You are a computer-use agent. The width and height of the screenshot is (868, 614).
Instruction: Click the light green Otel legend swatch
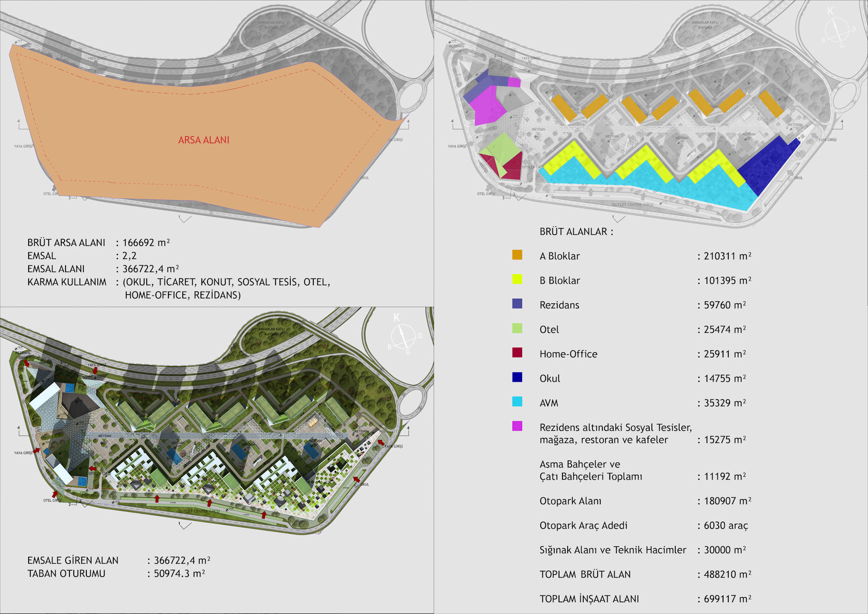pyautogui.click(x=517, y=328)
